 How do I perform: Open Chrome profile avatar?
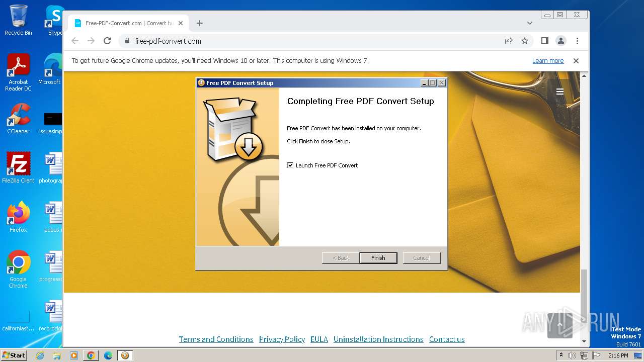point(560,41)
